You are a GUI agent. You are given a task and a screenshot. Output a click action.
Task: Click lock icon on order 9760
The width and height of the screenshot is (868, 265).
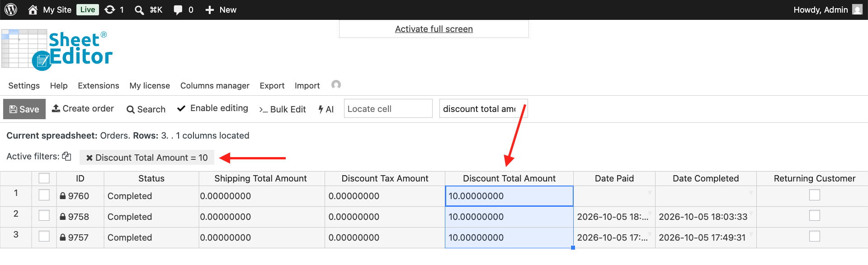click(63, 196)
